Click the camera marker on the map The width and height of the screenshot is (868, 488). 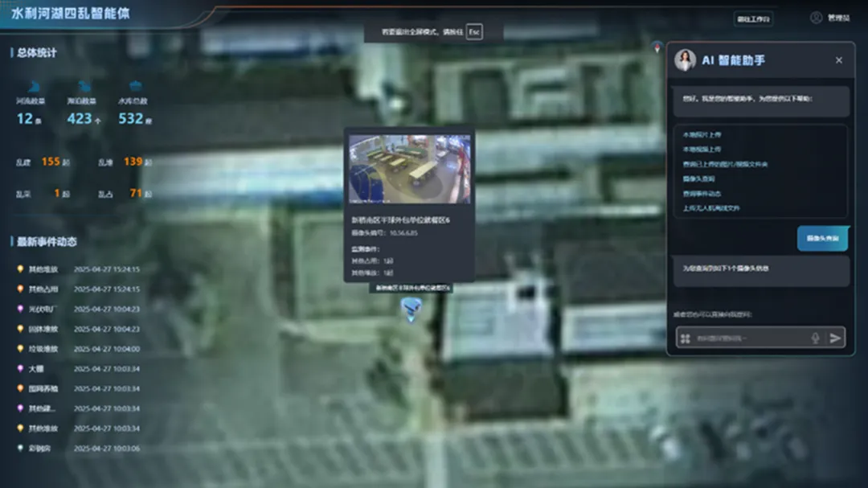tap(411, 308)
